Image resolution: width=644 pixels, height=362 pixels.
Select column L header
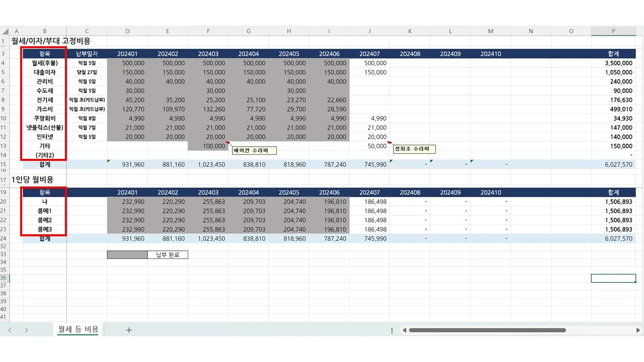450,31
